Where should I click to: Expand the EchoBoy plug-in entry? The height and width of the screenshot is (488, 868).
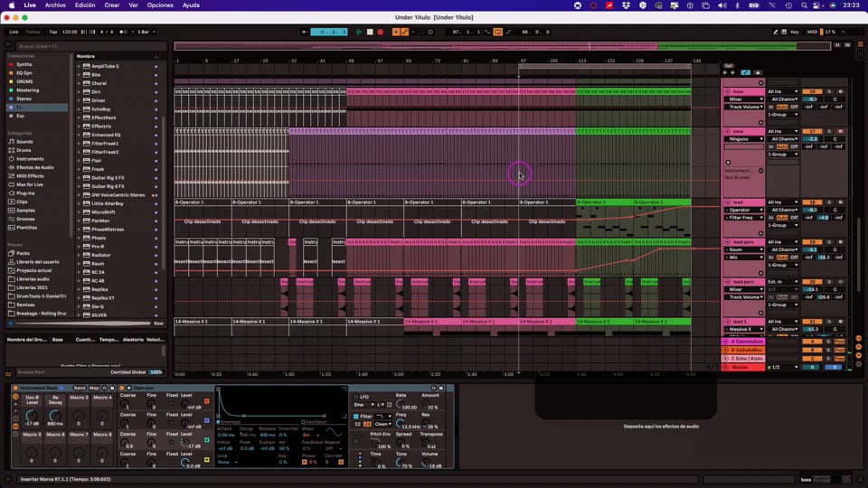click(79, 109)
